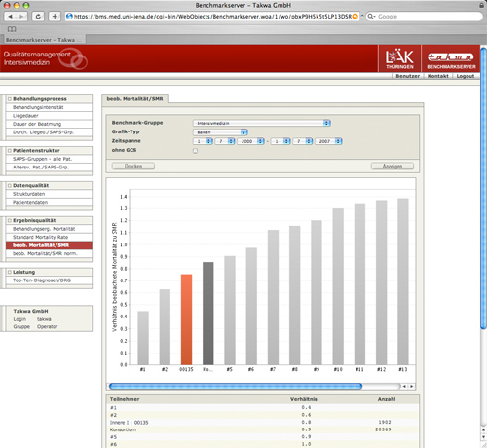Open the bookmarks book icon

click(12, 29)
